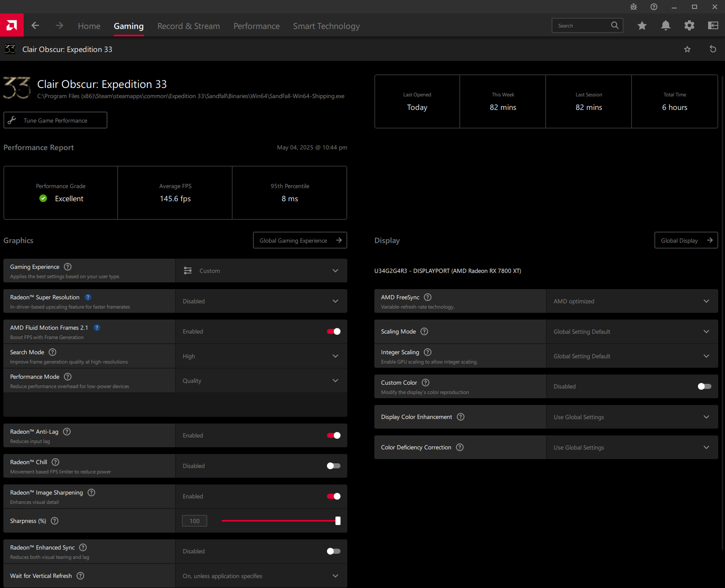Click the Sharpness value field
The image size is (725, 588).
195,521
